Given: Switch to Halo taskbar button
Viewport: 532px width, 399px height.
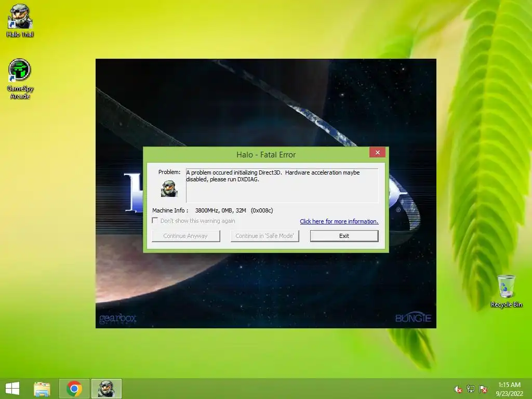Looking at the screenshot, I should (107, 389).
